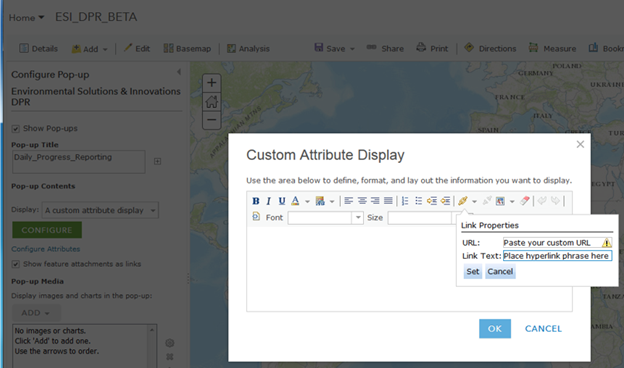Viewport: 624px width, 368px height.
Task: Click the remove link icon
Action: (487, 201)
